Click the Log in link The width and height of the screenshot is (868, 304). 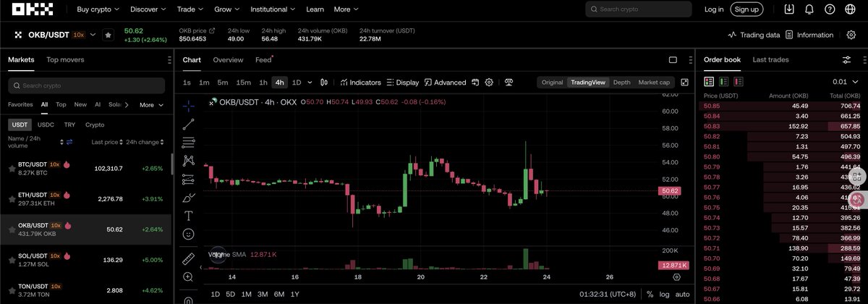(x=714, y=9)
